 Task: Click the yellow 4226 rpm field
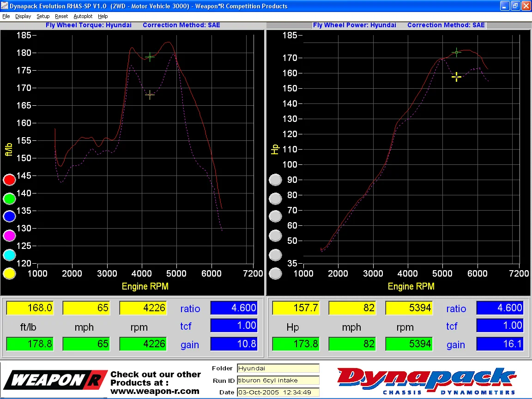[143, 308]
